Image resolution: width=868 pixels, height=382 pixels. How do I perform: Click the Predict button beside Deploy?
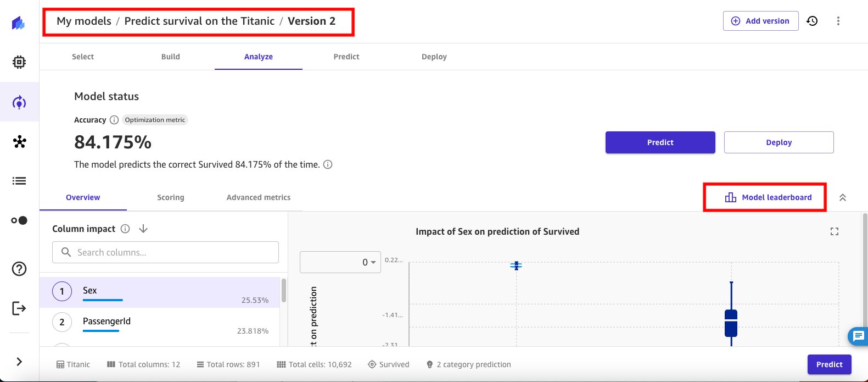click(x=660, y=142)
